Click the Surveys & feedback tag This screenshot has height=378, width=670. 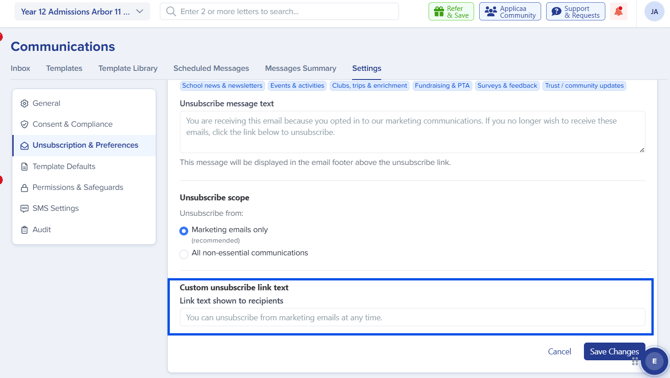coord(507,86)
